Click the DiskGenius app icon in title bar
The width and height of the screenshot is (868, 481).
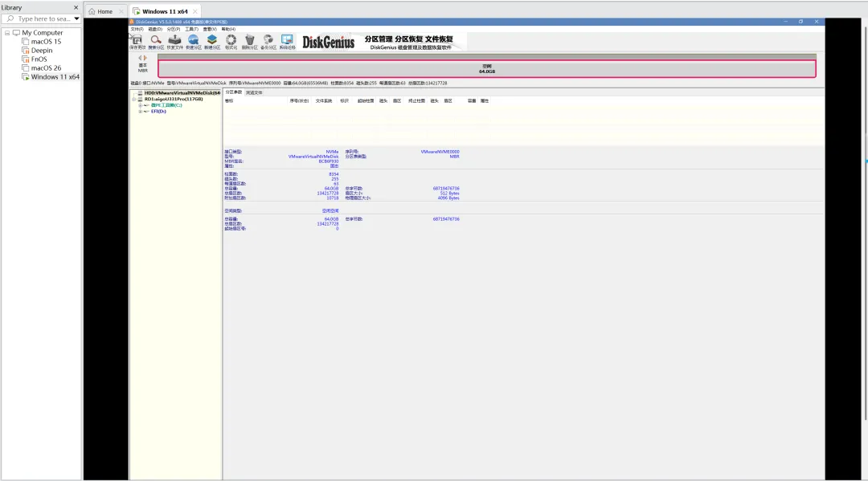pos(132,22)
